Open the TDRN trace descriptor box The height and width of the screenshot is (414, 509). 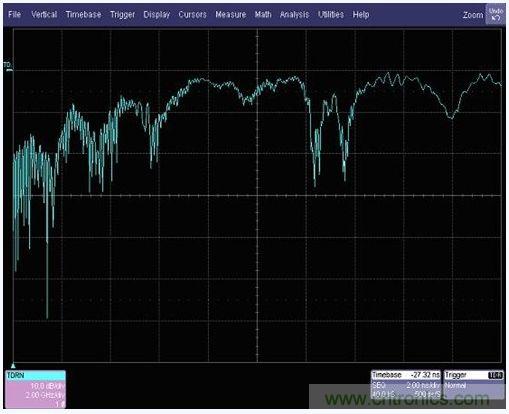(35, 389)
